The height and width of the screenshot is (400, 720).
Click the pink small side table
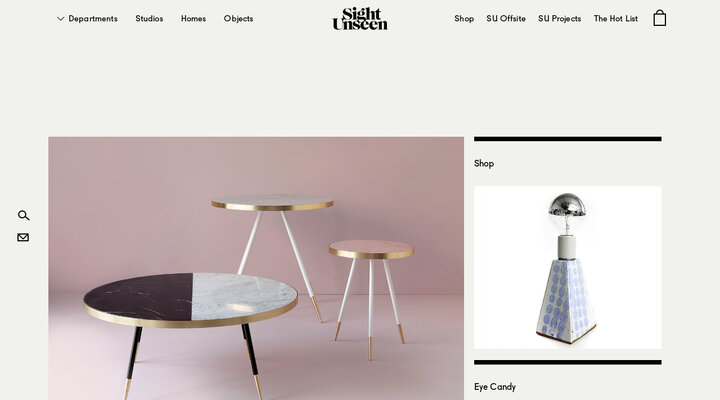(x=371, y=299)
